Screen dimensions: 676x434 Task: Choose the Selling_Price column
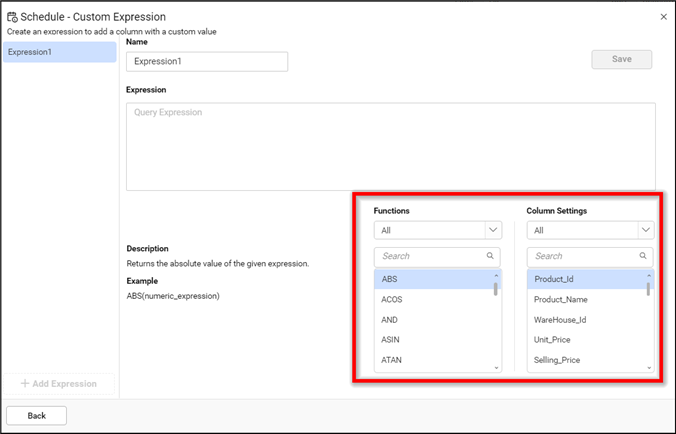pyautogui.click(x=585, y=360)
